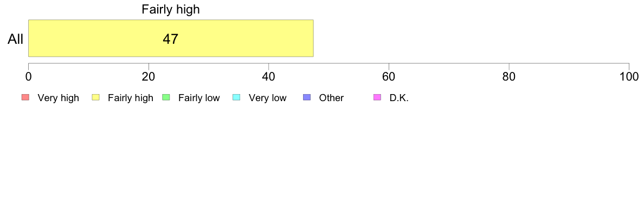This screenshot has width=644, height=199.
Task: Click the Fairly low legend label
Action: 199,98
